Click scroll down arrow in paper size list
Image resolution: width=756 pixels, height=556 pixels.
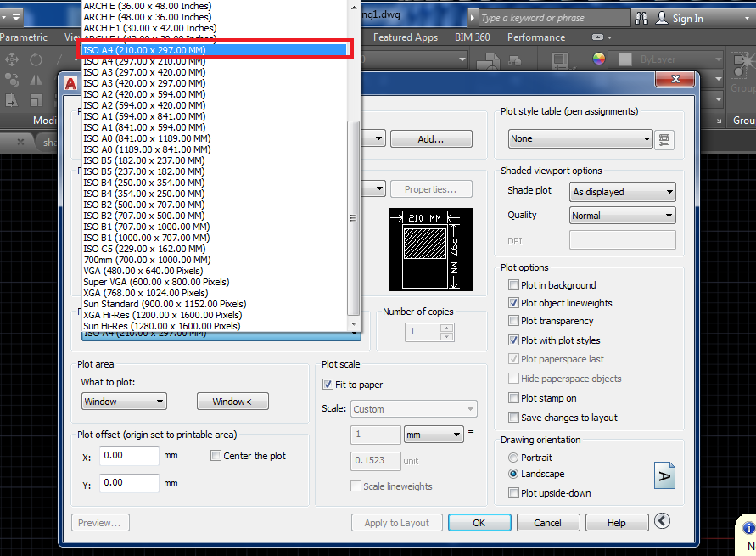click(354, 324)
